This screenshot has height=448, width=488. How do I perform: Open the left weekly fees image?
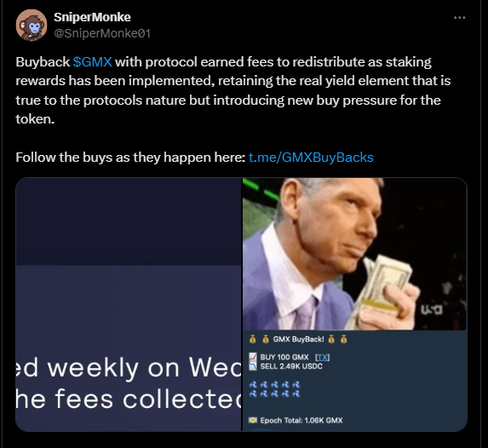click(129, 304)
